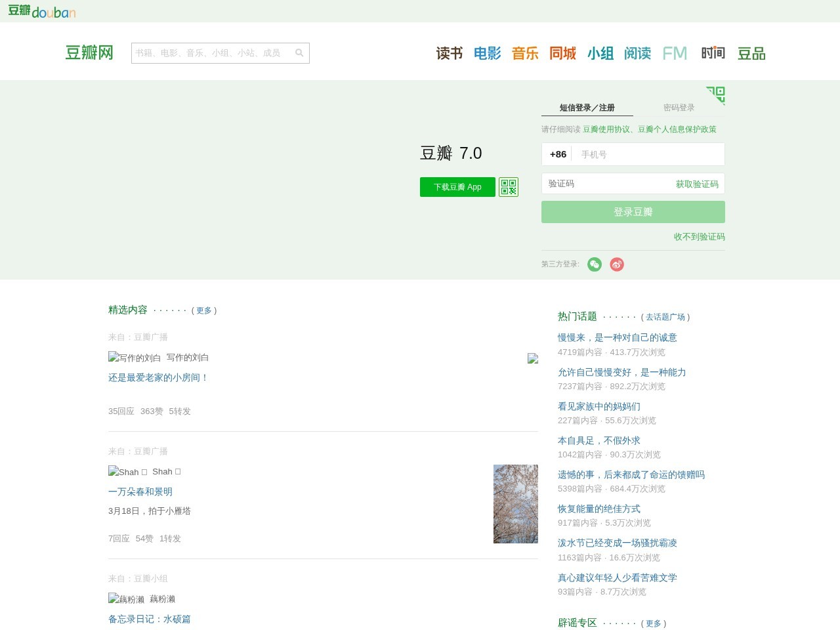Open topic 慢慢来，是一种对自己的诚意

coord(618,337)
